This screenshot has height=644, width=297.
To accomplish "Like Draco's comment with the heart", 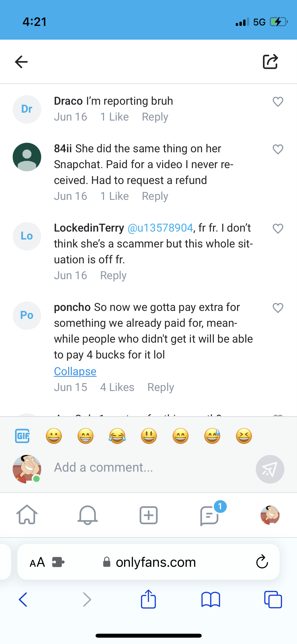I will (x=278, y=102).
